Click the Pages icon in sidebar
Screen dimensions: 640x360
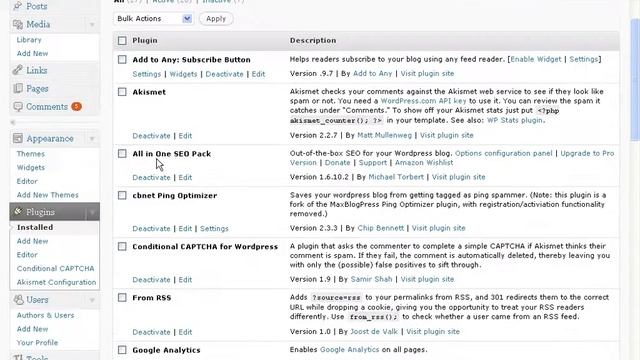coord(18,88)
